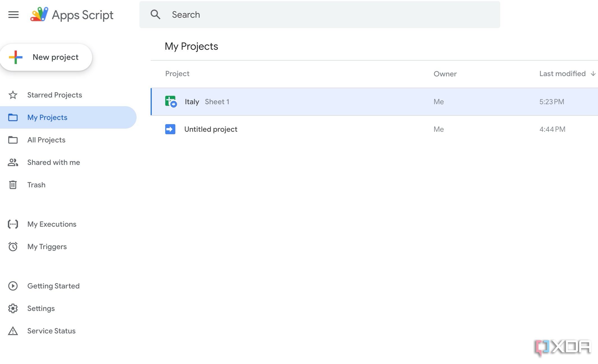Toggle sort arrow next to Last modified
The image size is (598, 364).
(x=593, y=74)
